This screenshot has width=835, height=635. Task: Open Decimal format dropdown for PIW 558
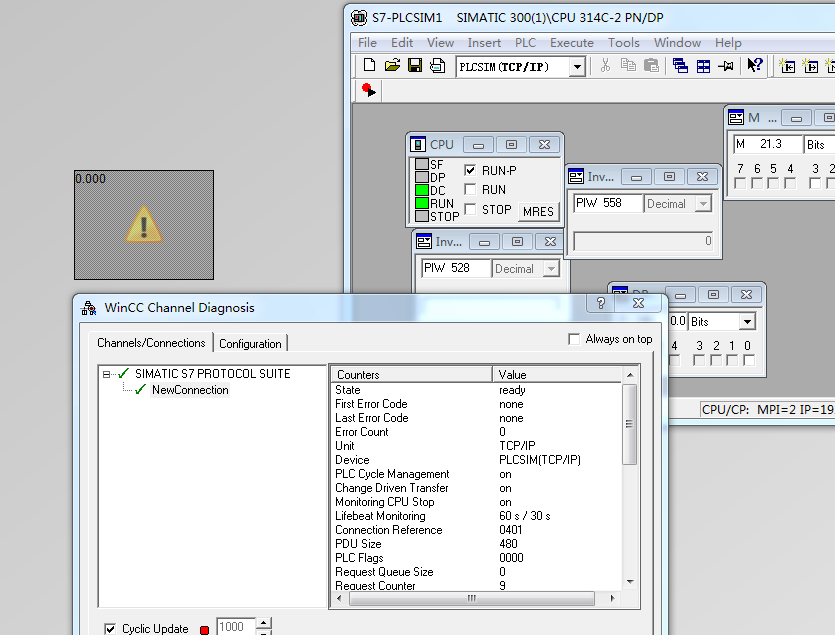click(703, 203)
